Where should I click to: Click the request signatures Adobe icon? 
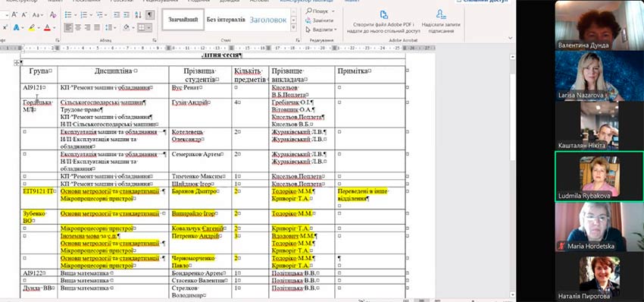441,15
